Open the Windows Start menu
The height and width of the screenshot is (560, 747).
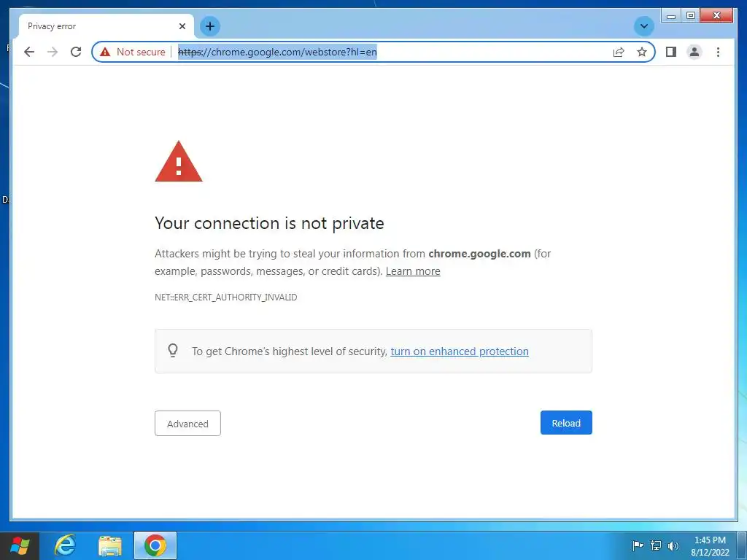click(x=20, y=545)
